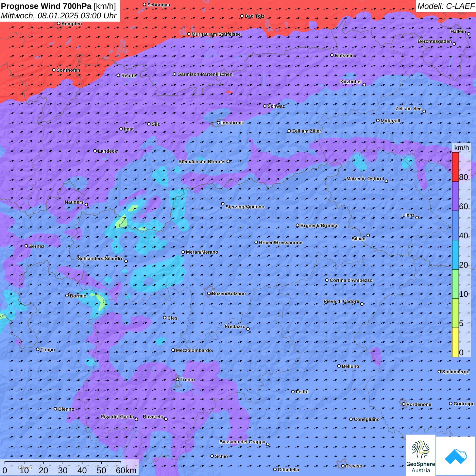Click the Bad Tölz town label
This screenshot has height=476, width=476.
pyautogui.click(x=254, y=16)
